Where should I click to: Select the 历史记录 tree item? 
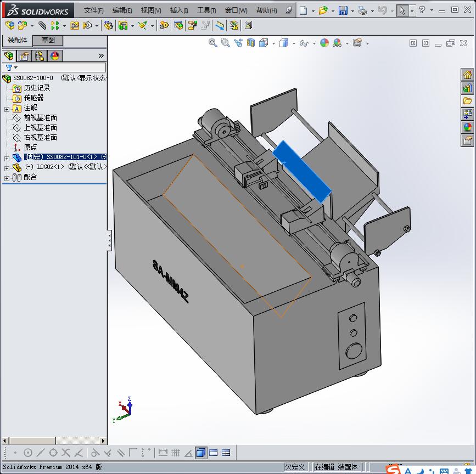[37, 88]
